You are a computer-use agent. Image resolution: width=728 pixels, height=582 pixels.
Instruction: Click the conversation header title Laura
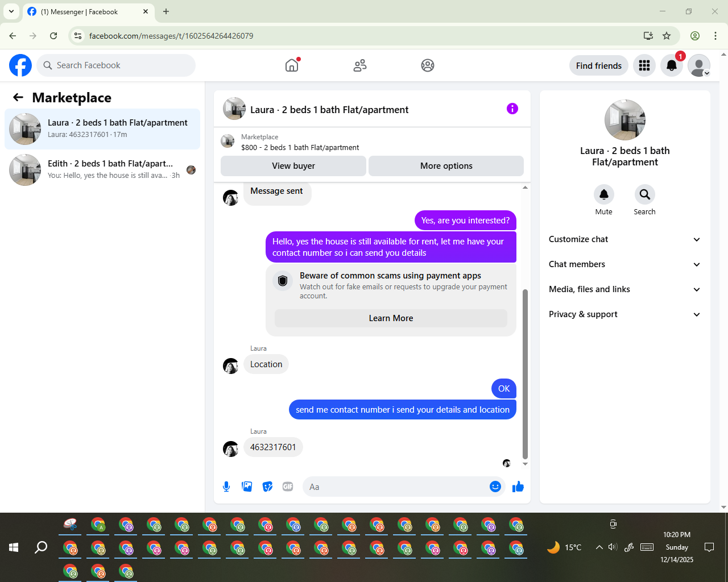[x=329, y=110]
